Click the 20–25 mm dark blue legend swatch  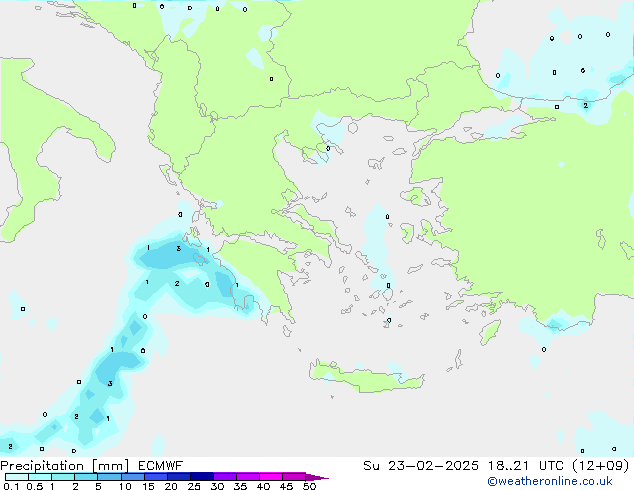coord(178,477)
